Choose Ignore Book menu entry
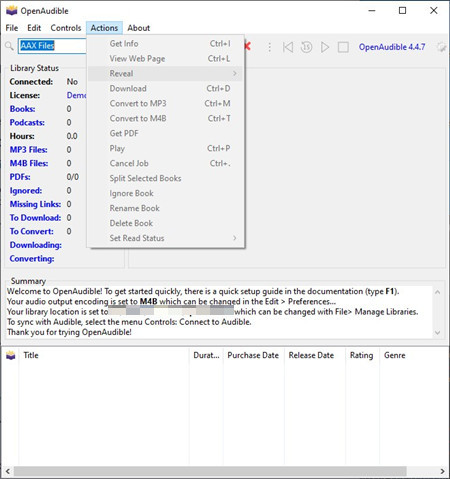450x479 pixels. pyautogui.click(x=166, y=194)
